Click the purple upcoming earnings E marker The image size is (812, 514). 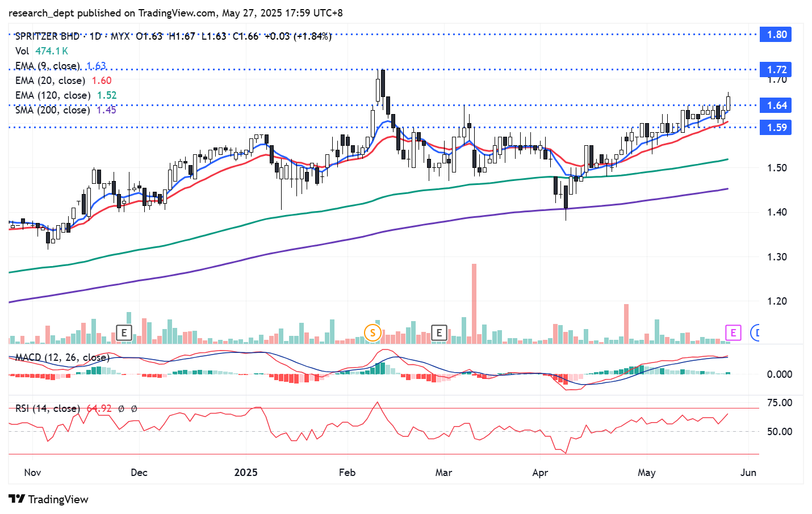[x=733, y=333]
